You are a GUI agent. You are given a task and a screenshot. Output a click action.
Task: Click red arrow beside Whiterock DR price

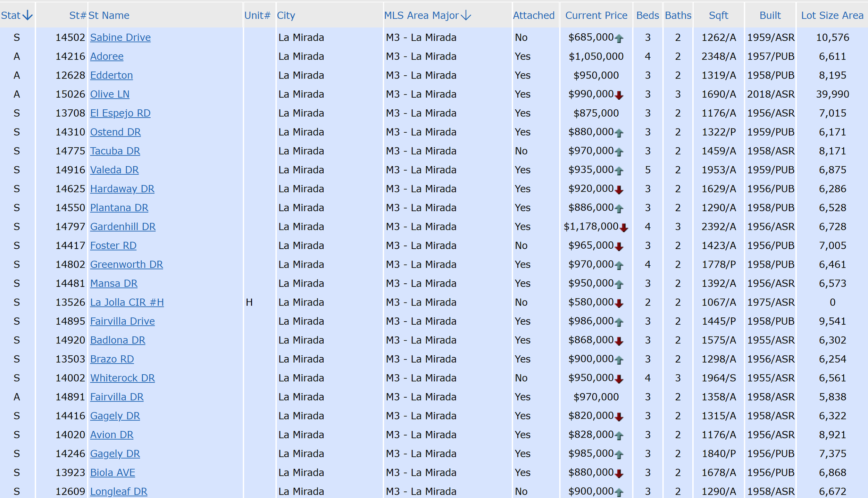pos(619,379)
